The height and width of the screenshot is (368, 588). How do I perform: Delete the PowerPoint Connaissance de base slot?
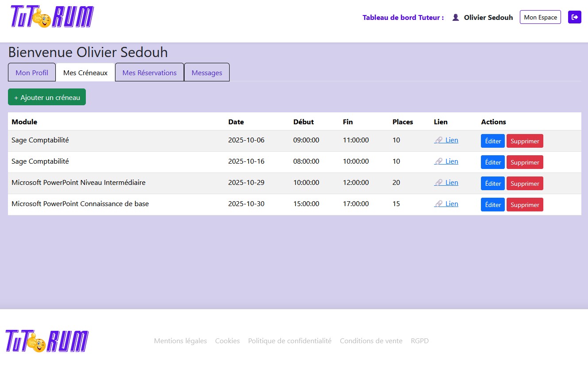tap(525, 205)
